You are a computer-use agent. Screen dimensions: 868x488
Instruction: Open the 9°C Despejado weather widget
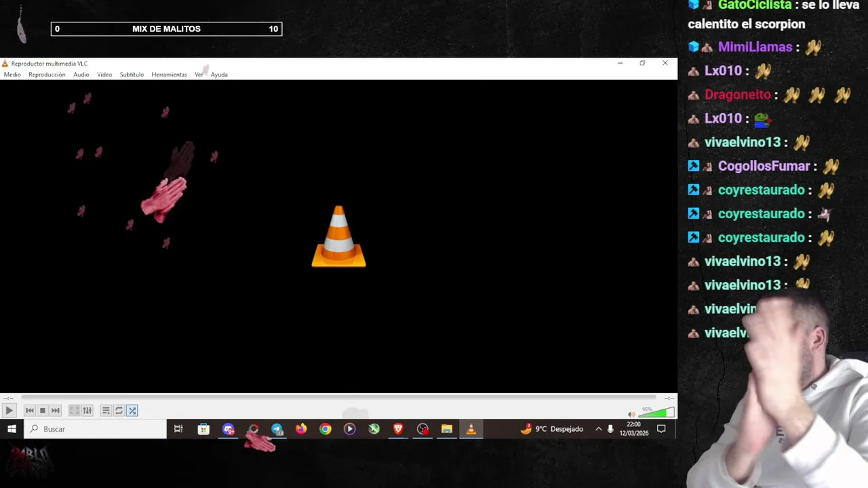click(552, 429)
